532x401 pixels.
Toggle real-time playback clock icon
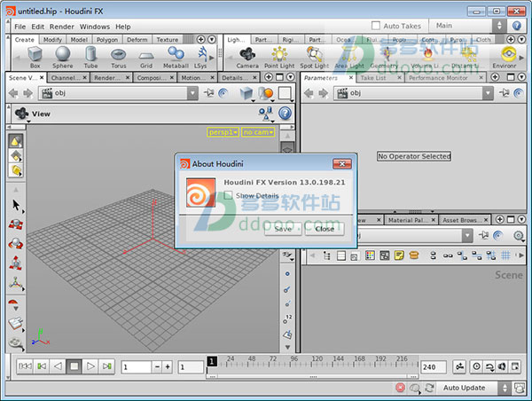point(477,366)
